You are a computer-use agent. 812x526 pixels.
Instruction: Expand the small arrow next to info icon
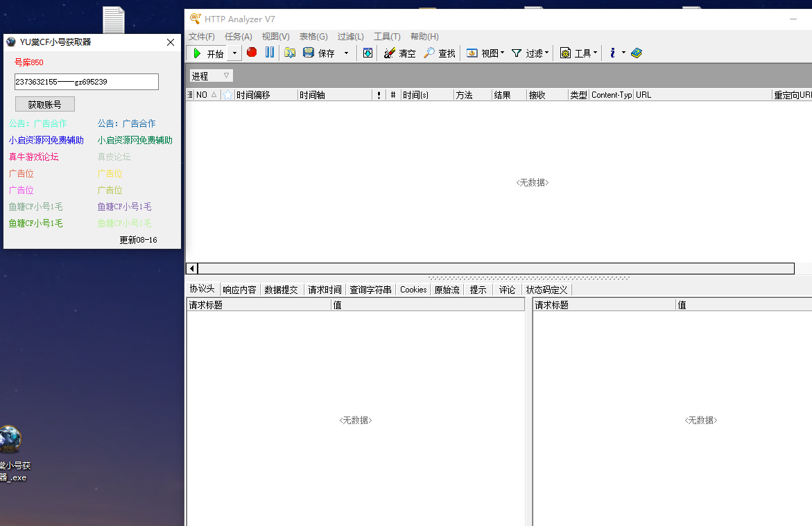(x=623, y=53)
